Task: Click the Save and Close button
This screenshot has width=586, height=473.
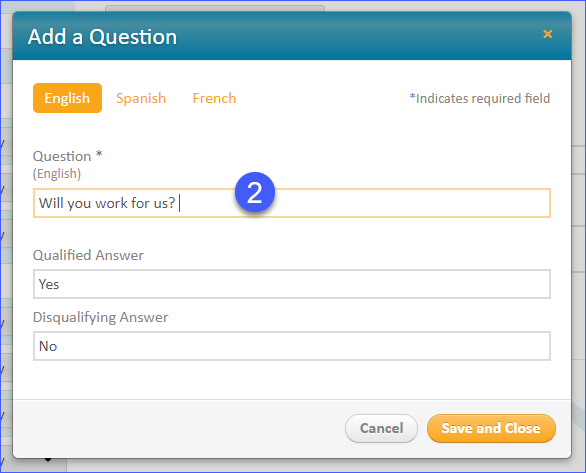Action: (x=491, y=428)
